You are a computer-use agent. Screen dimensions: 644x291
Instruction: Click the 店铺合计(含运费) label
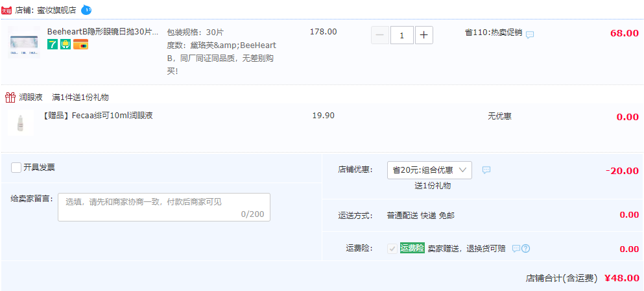562,278
